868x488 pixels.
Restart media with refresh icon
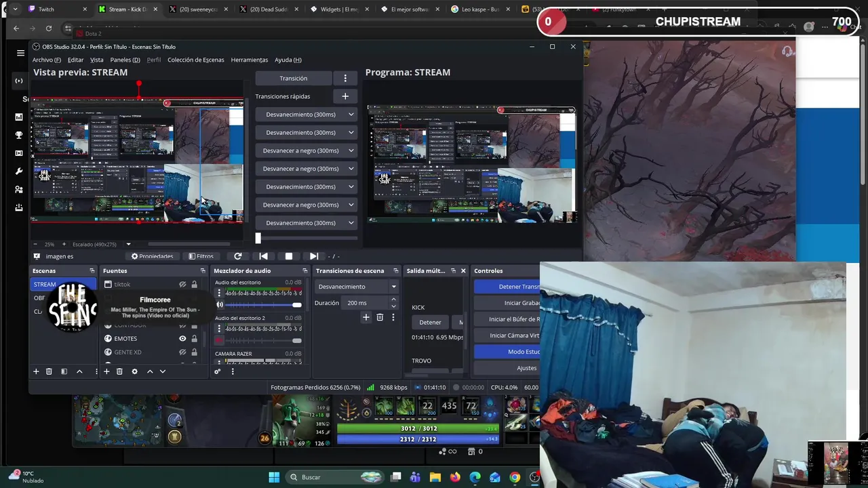point(237,256)
